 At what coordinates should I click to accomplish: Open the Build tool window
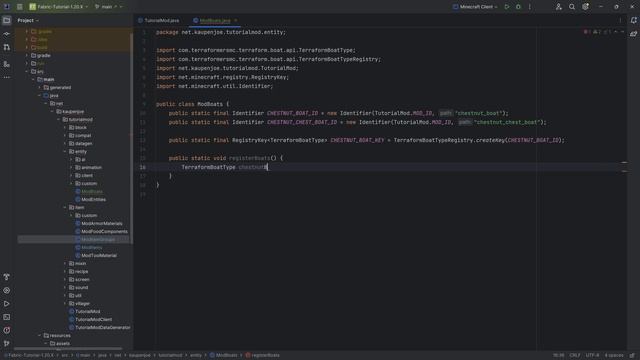[7, 277]
